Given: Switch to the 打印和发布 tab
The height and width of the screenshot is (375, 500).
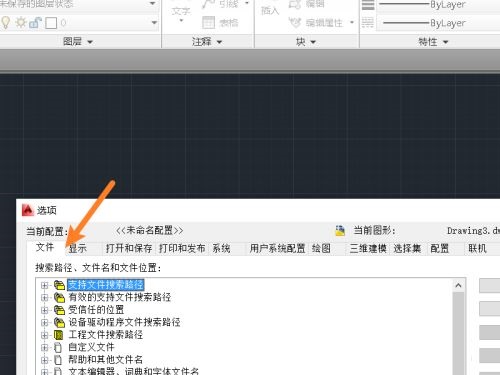Looking at the screenshot, I should tap(182, 248).
